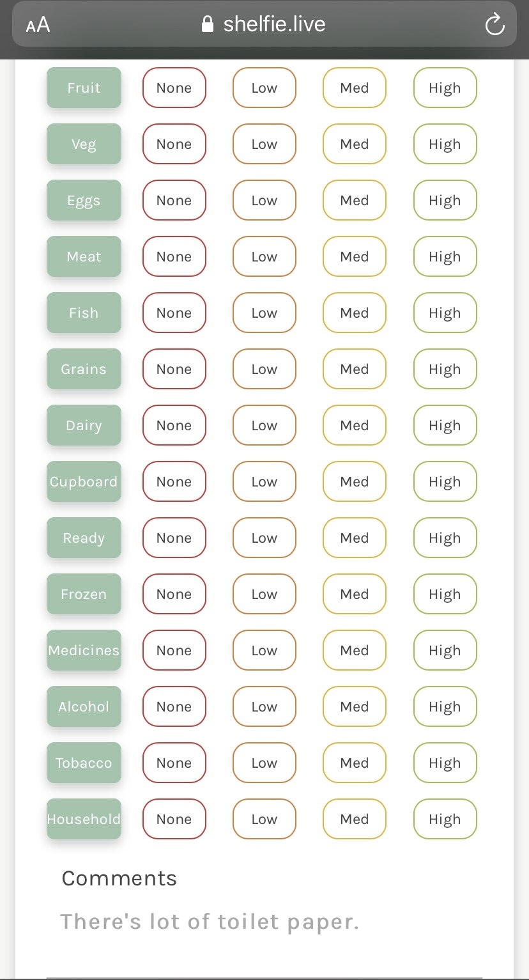Open the AA text size menu
This screenshot has width=529, height=980.
pyautogui.click(x=38, y=25)
